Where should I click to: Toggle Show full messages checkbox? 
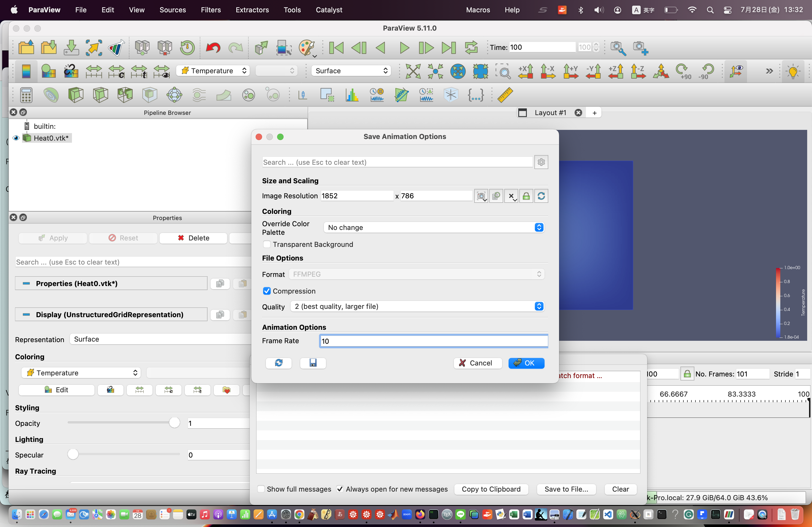pyautogui.click(x=261, y=489)
